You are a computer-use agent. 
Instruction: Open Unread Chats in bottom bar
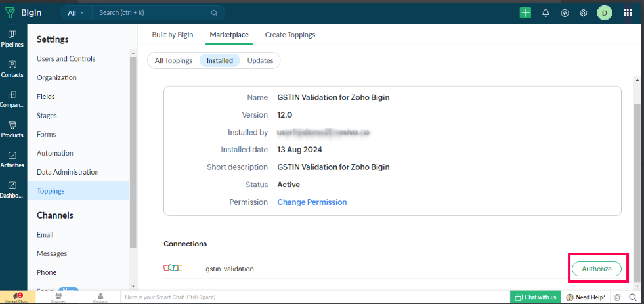[x=17, y=297]
